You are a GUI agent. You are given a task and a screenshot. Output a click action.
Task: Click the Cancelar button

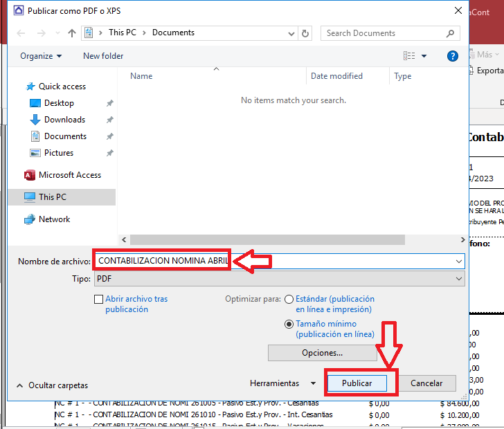[x=426, y=383]
